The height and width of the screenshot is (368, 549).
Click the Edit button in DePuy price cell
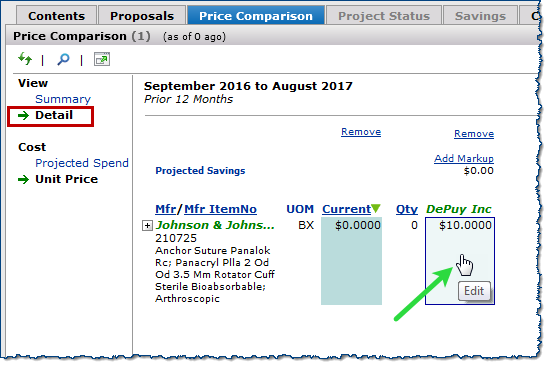(x=474, y=291)
